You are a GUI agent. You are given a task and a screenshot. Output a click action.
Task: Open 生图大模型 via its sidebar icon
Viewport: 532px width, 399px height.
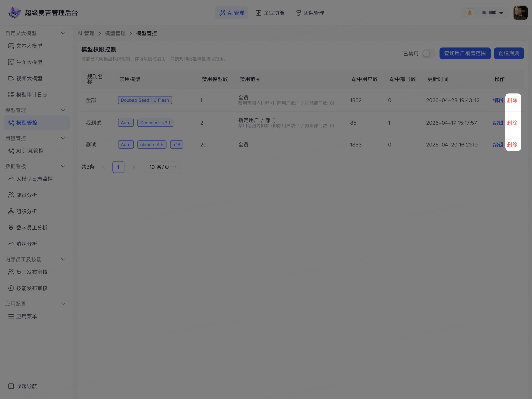pos(11,62)
